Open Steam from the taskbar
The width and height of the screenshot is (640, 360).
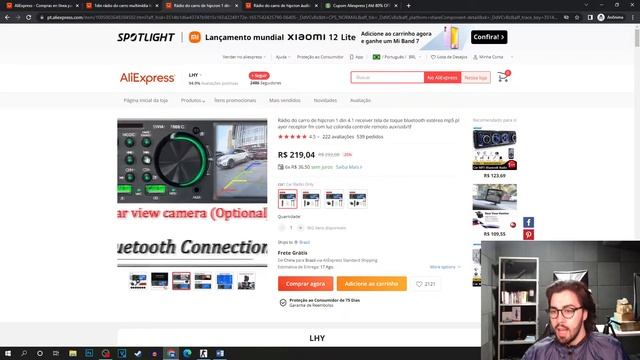(x=138, y=353)
